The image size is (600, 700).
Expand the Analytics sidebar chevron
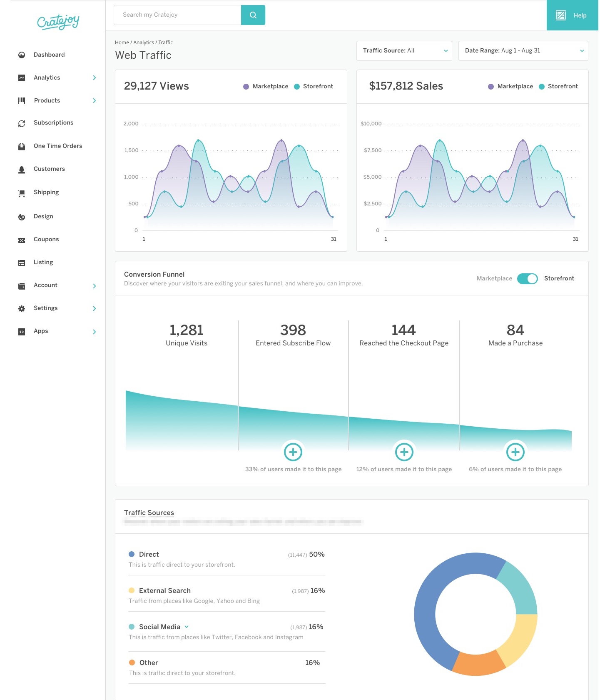pyautogui.click(x=95, y=77)
